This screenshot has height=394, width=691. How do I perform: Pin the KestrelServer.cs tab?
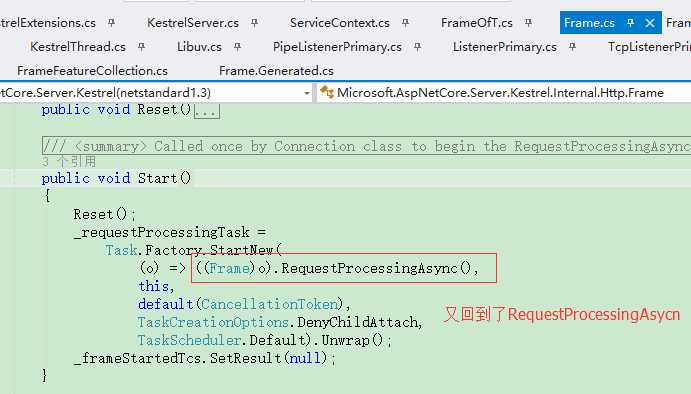pyautogui.click(x=254, y=22)
